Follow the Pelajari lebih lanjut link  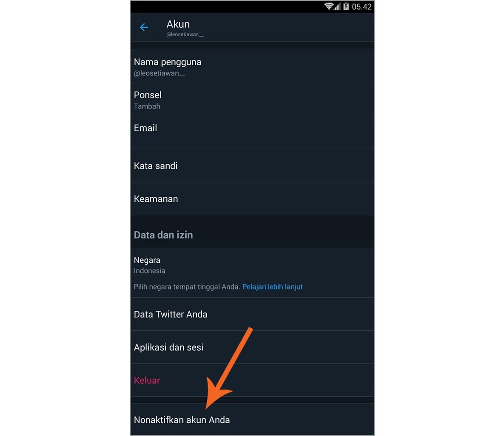point(272,287)
